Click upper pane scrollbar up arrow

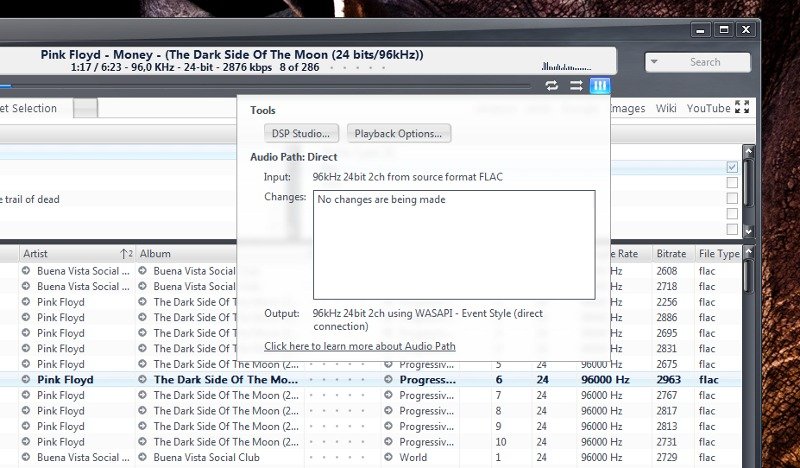tap(748, 151)
